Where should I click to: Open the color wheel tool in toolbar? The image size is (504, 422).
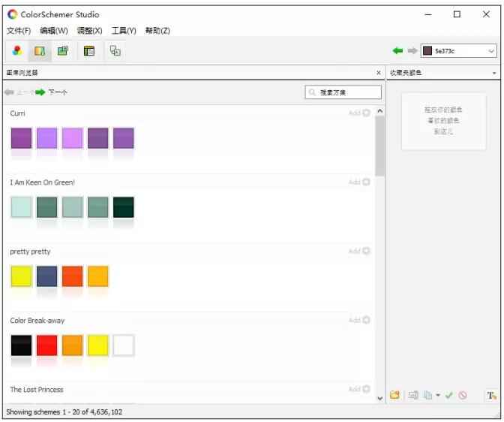click(x=17, y=51)
